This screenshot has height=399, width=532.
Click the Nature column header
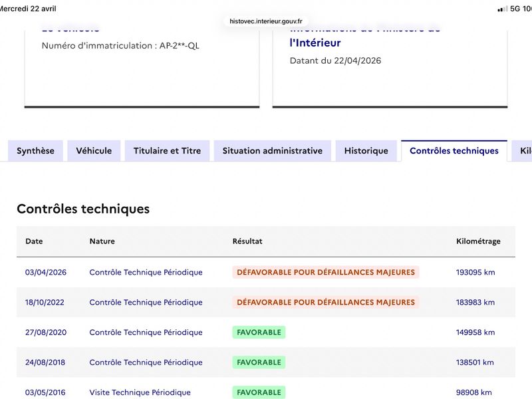(102, 241)
